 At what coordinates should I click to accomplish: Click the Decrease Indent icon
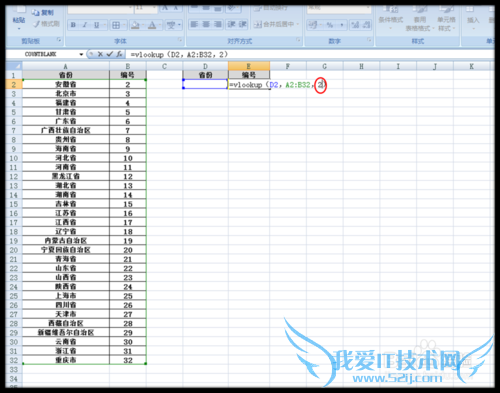[x=231, y=24]
